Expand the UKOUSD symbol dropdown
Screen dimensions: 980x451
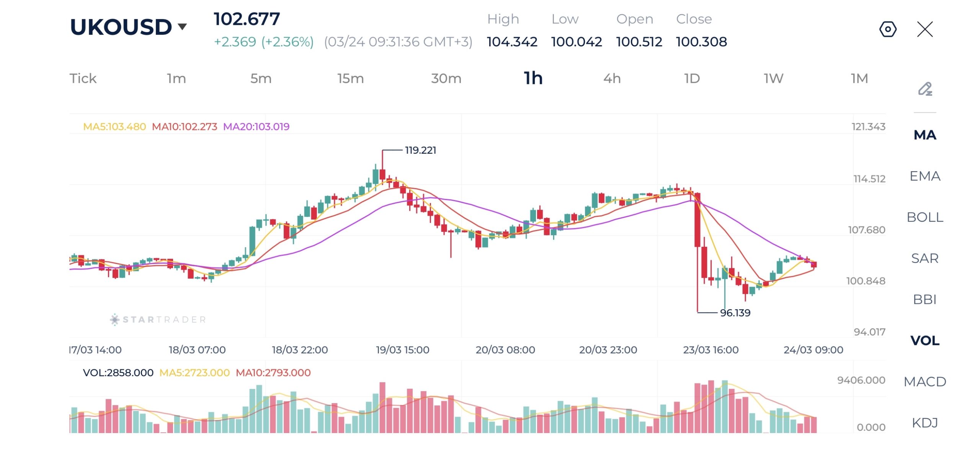[182, 27]
